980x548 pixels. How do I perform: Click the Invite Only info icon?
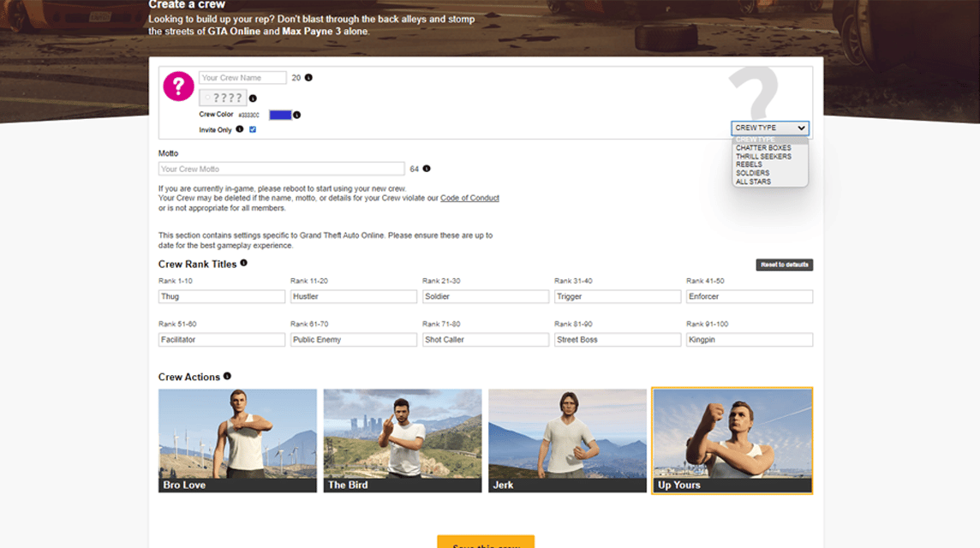(239, 129)
